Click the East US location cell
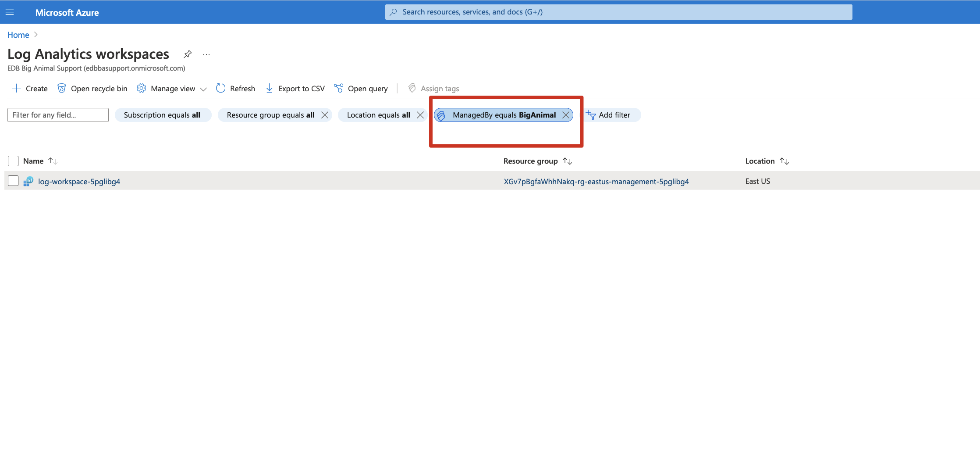The height and width of the screenshot is (458, 980). [x=757, y=181]
